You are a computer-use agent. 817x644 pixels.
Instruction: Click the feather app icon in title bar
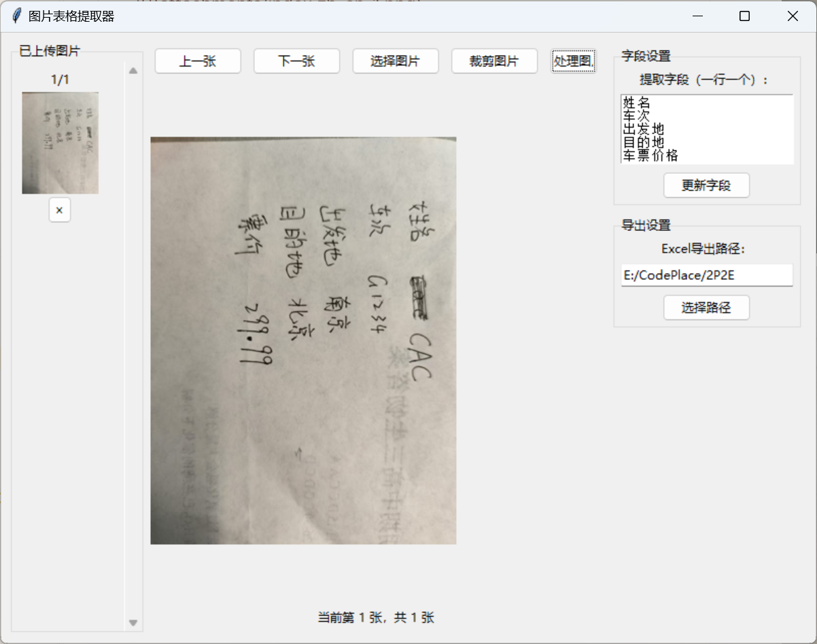pyautogui.click(x=17, y=16)
